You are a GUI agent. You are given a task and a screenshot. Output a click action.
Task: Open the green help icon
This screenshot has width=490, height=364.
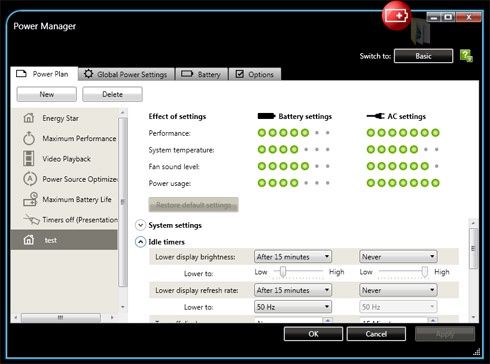[x=466, y=56]
